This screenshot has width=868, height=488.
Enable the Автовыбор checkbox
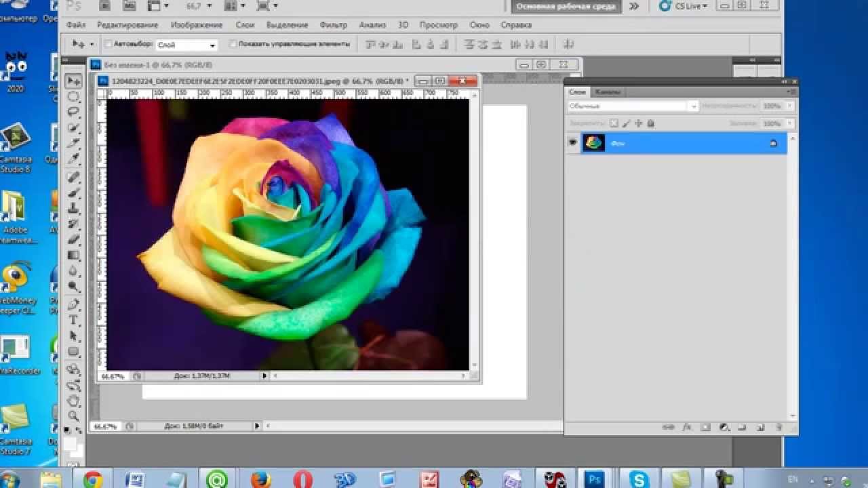[108, 44]
